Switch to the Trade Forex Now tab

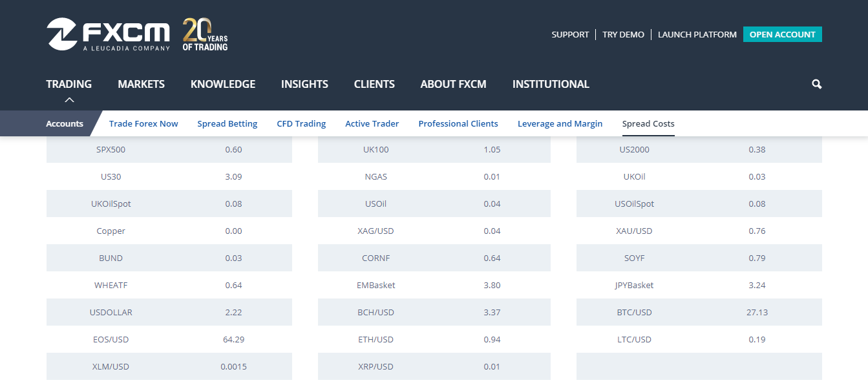click(x=143, y=123)
